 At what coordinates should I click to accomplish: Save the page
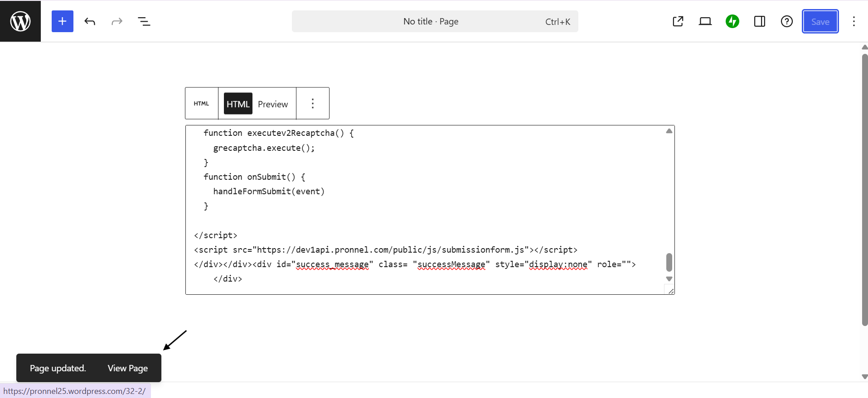coord(820,21)
